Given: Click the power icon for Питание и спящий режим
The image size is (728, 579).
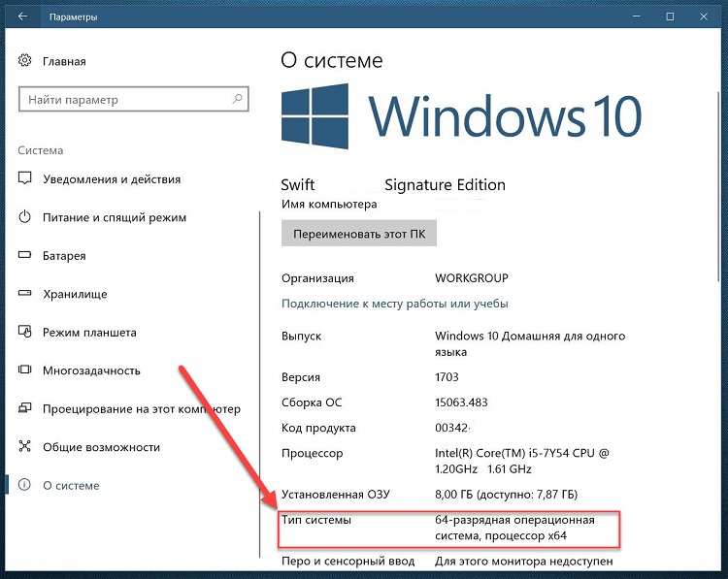Looking at the screenshot, I should tap(24, 216).
